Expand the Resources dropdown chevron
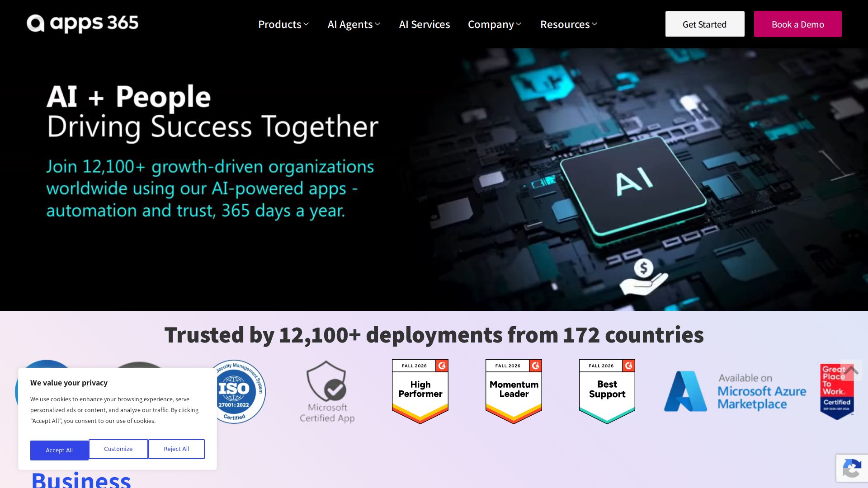The height and width of the screenshot is (488, 868). [x=594, y=24]
